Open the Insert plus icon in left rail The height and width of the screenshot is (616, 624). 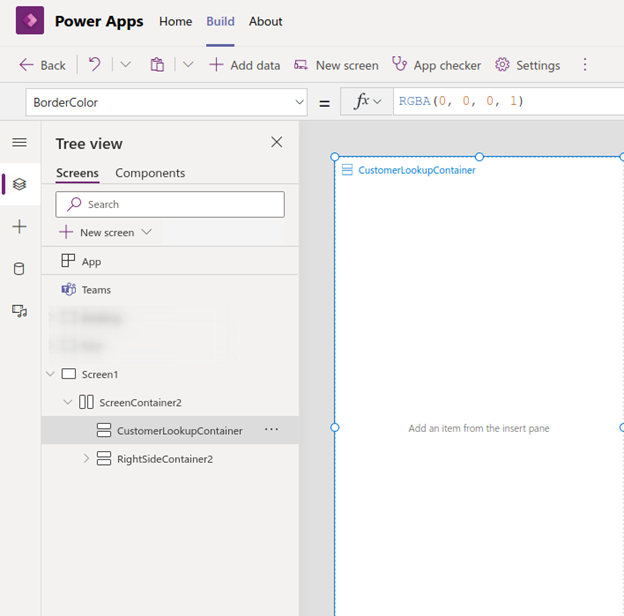pyautogui.click(x=20, y=226)
